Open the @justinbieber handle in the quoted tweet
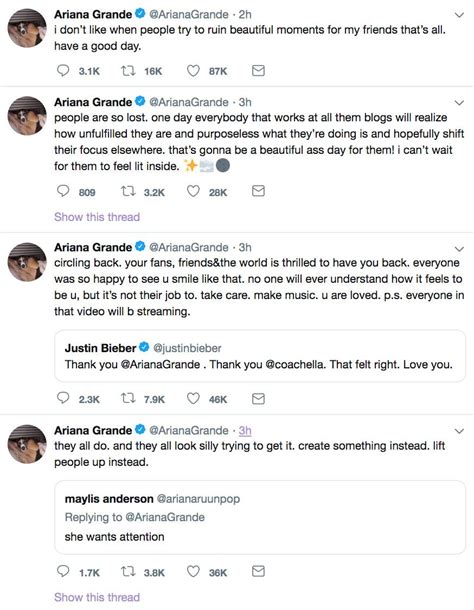 187,348
